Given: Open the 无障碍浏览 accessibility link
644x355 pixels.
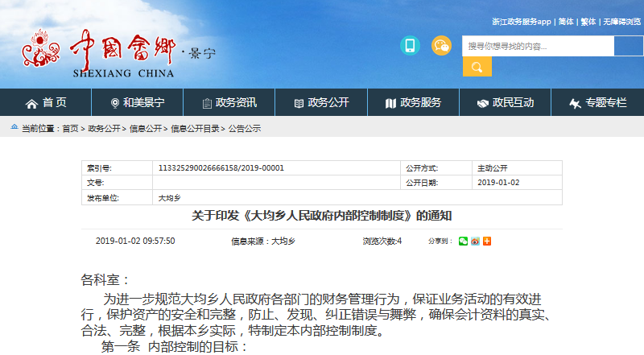Looking at the screenshot, I should (621, 22).
